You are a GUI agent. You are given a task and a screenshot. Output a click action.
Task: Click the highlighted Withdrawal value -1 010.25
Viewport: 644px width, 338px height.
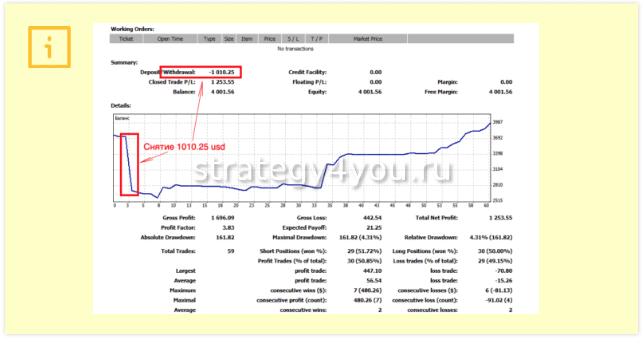coord(222,72)
